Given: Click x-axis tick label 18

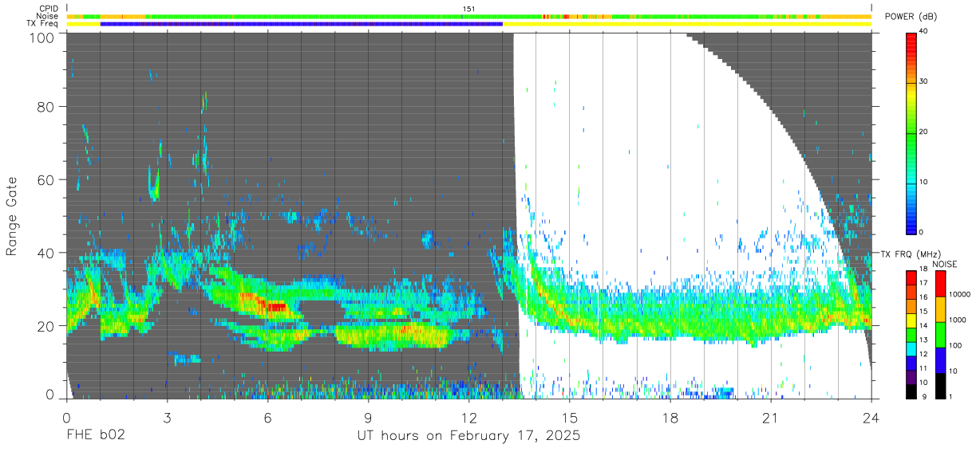Looking at the screenshot, I should pyautogui.click(x=670, y=417).
